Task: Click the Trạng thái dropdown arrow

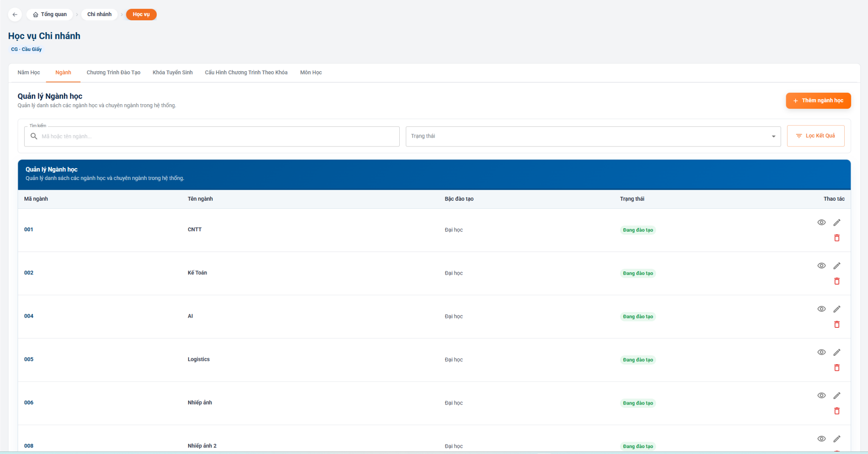Action: coord(773,136)
